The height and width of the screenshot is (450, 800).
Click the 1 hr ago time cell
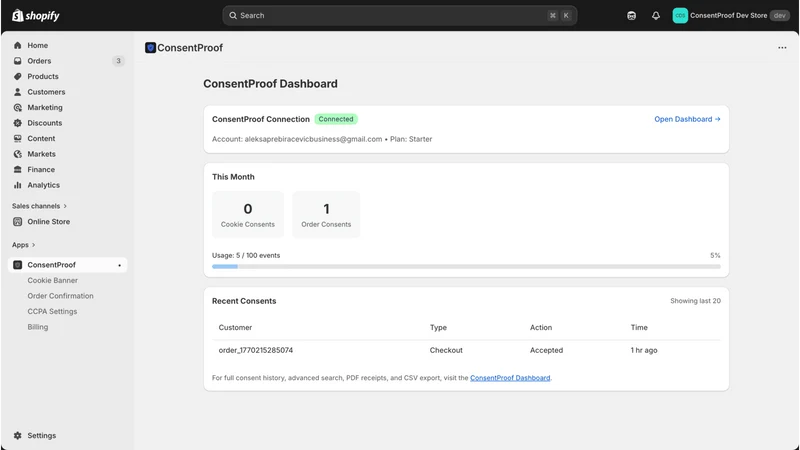[x=644, y=351]
